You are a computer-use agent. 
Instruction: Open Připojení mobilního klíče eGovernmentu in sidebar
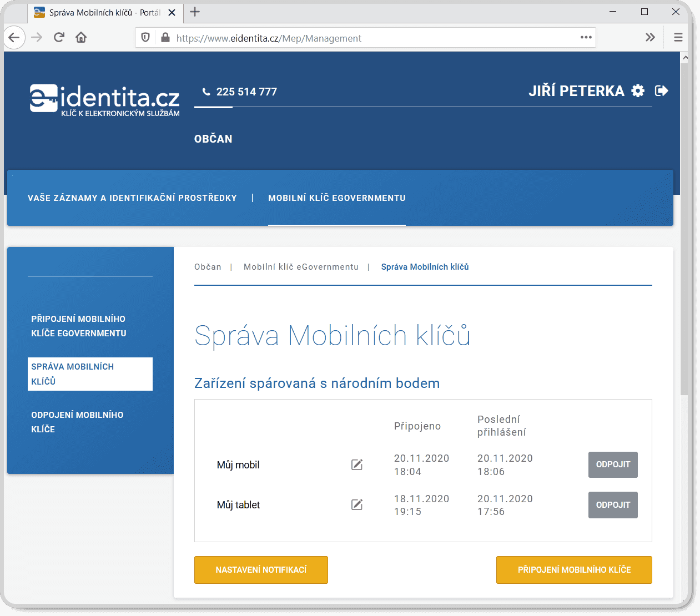tap(79, 326)
